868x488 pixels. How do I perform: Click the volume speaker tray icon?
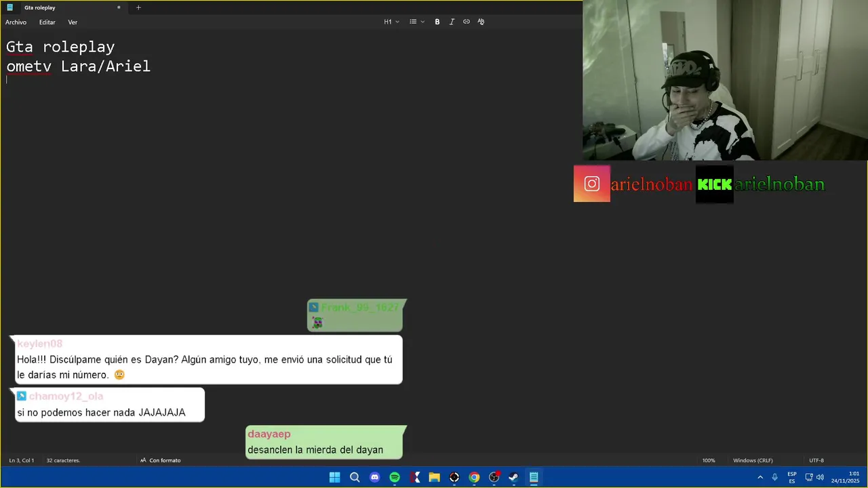(820, 477)
